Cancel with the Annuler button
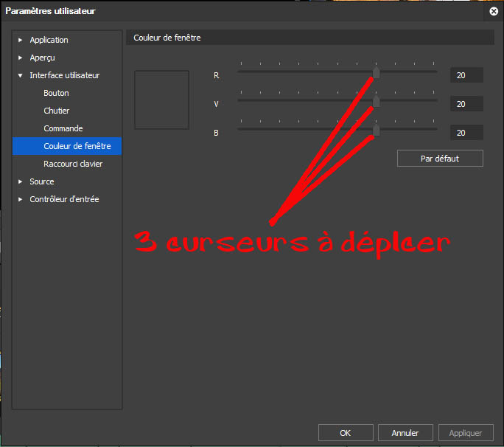Screen dimensions: 504x447 tap(405, 433)
